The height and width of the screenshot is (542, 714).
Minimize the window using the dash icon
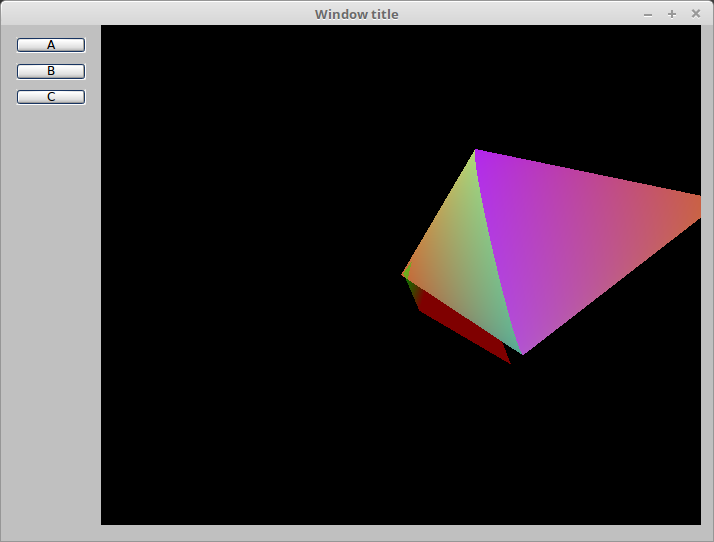(648, 14)
